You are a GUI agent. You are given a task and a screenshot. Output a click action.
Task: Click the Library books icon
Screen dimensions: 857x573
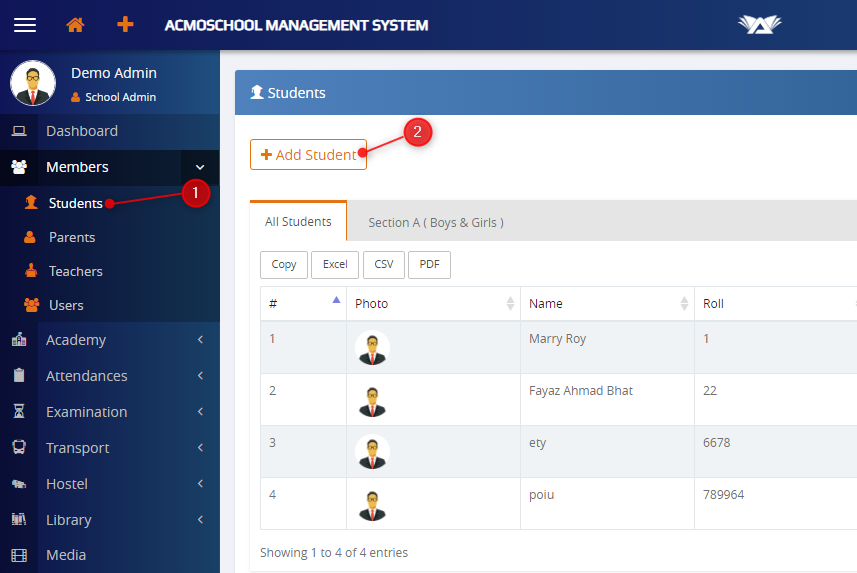(19, 520)
